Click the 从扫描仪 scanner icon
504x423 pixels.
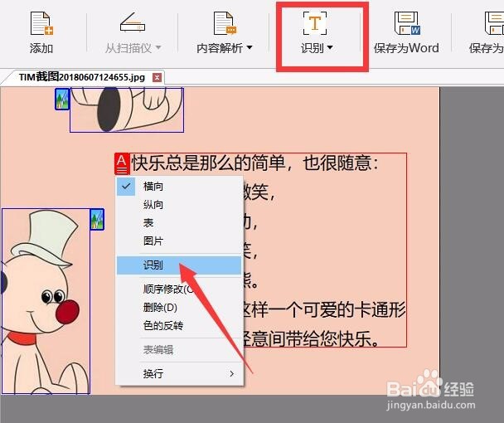click(133, 22)
